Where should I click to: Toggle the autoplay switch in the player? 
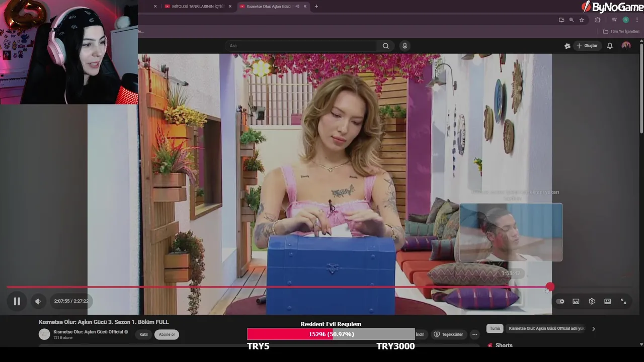pos(560,301)
